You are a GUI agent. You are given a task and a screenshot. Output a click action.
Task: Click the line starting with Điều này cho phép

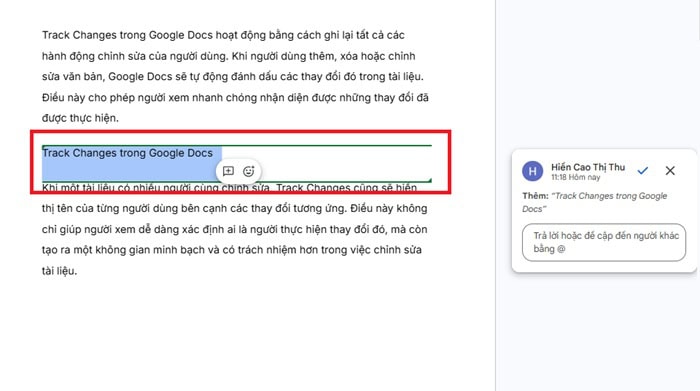(235, 98)
